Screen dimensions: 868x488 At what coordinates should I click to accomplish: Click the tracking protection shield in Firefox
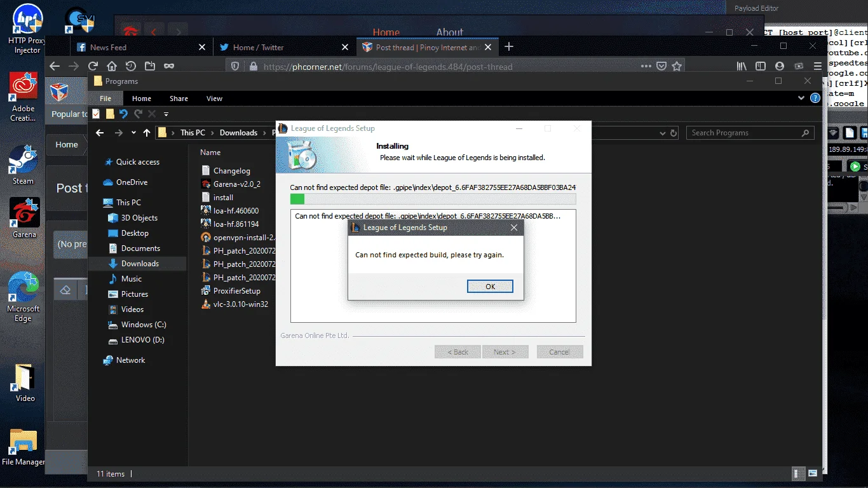click(x=235, y=66)
